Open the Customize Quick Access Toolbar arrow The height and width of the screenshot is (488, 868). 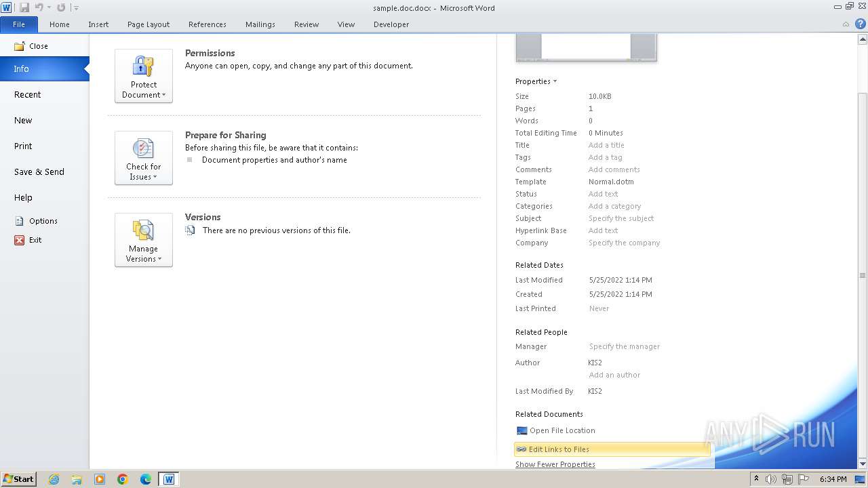click(x=76, y=8)
